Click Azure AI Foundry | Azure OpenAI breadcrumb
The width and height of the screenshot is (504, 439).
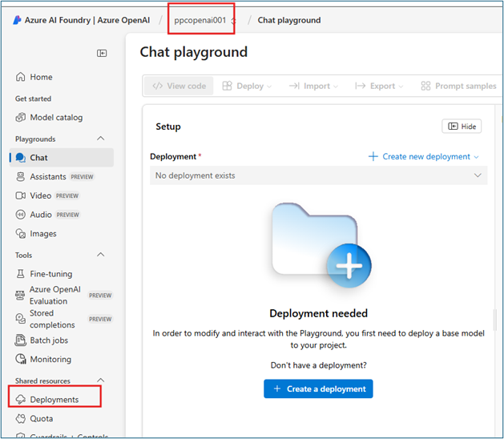(x=87, y=20)
